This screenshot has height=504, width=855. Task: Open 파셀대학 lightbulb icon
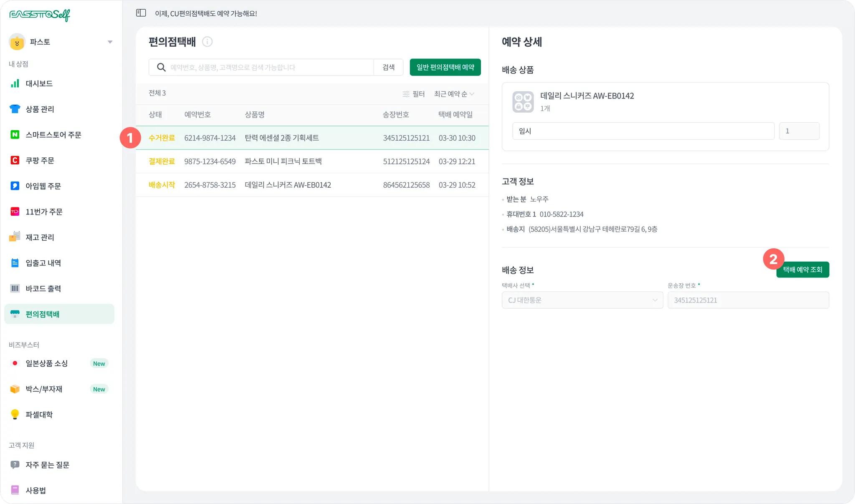coord(15,414)
